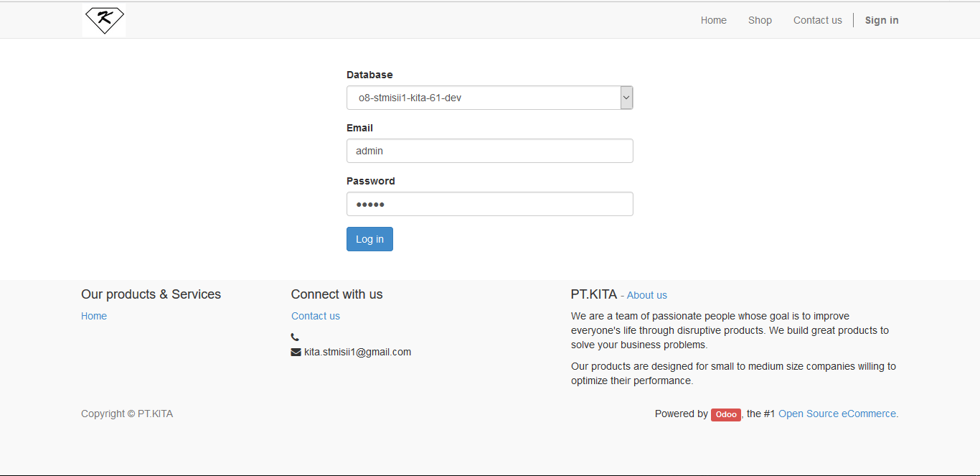
Task: Click the Password field label
Action: [x=370, y=181]
